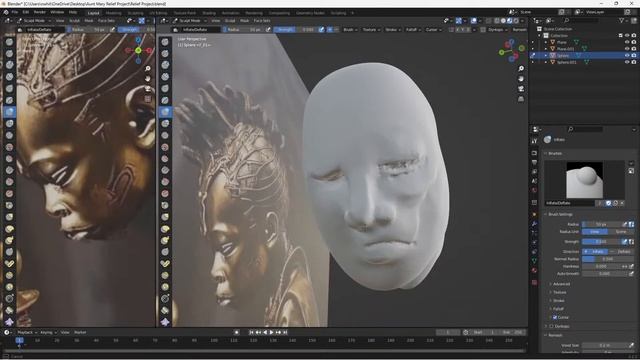Switch to the Sculpting workspace tab
Screen dimensions: 640x360
[135, 13]
